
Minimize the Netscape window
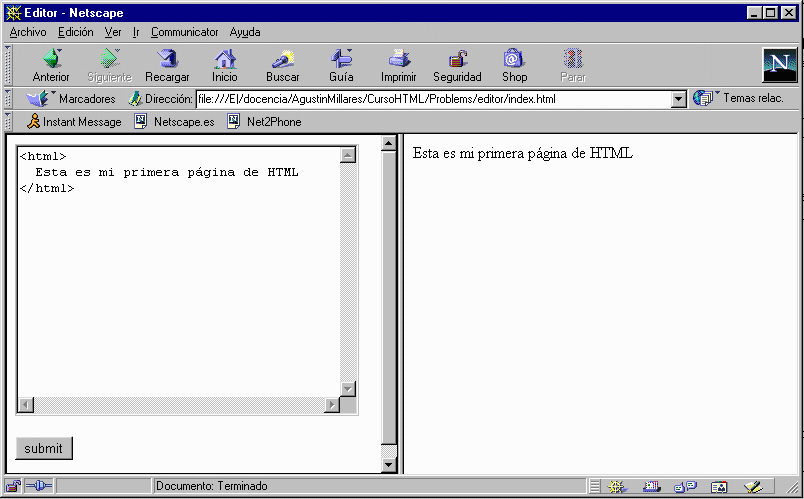click(753, 13)
